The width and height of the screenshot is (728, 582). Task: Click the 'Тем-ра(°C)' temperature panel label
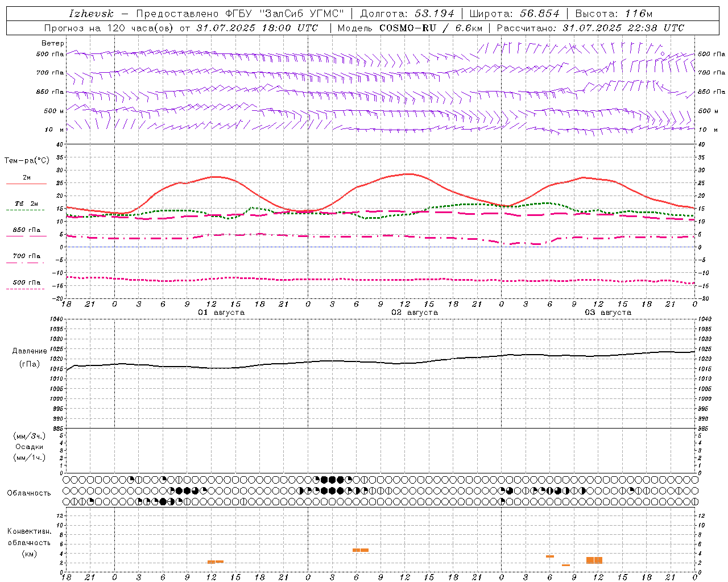point(27,161)
